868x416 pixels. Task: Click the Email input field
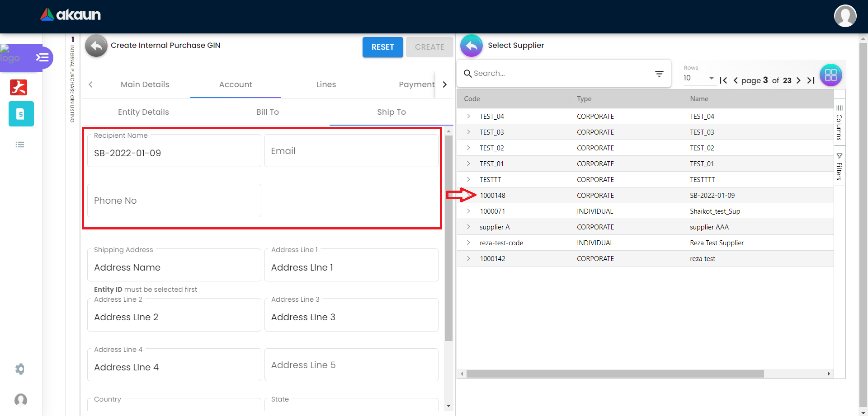351,151
